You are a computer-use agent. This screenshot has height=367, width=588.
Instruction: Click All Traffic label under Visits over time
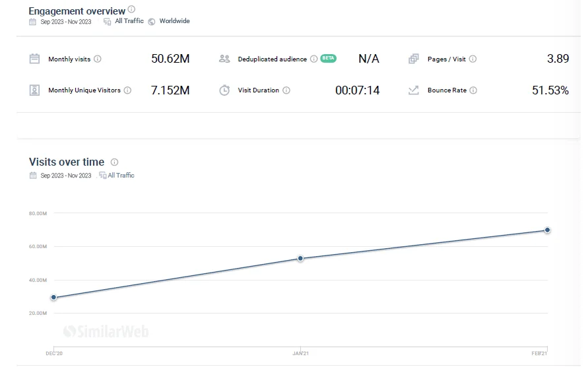[121, 175]
